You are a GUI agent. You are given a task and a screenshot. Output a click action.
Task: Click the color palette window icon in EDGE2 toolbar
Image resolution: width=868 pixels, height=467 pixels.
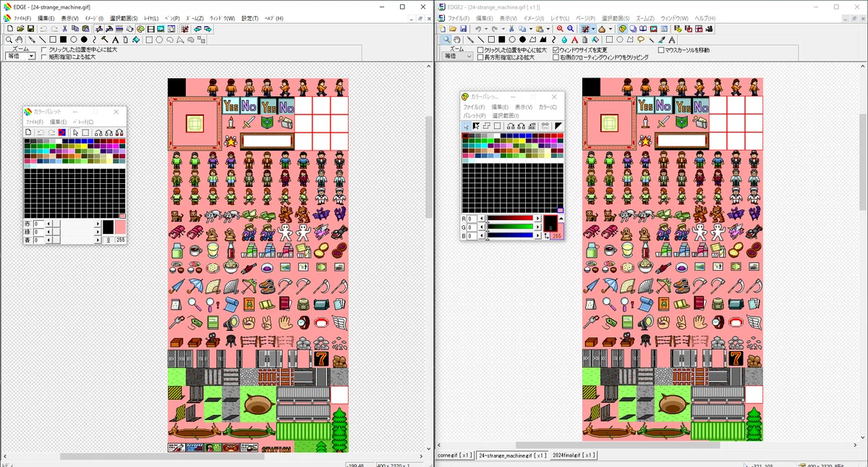pos(622,29)
